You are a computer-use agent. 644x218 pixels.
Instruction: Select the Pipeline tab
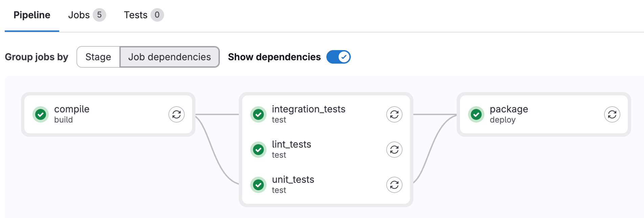click(32, 15)
